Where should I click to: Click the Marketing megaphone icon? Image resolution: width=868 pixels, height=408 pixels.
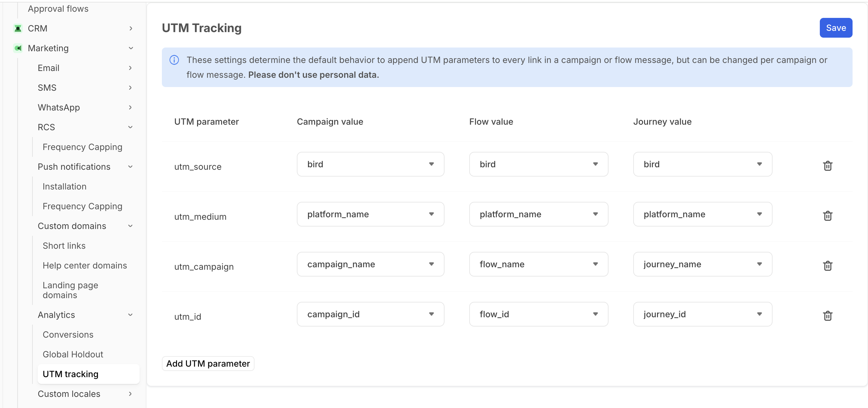point(18,48)
